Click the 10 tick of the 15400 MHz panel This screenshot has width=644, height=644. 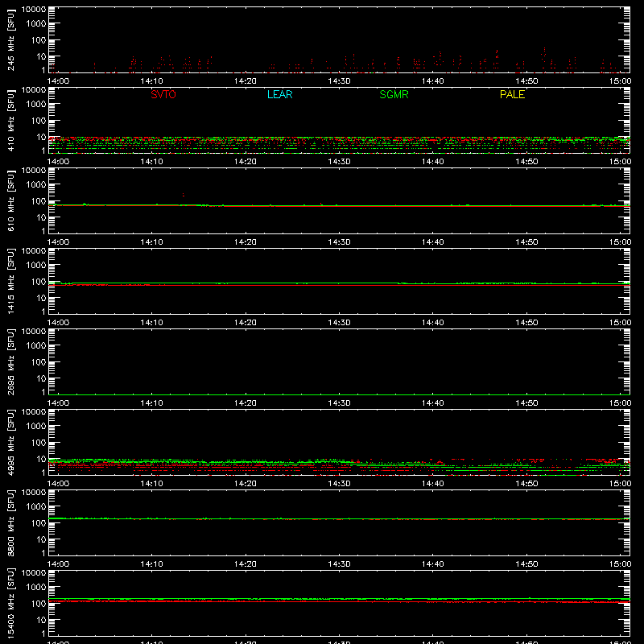pyautogui.click(x=41, y=620)
